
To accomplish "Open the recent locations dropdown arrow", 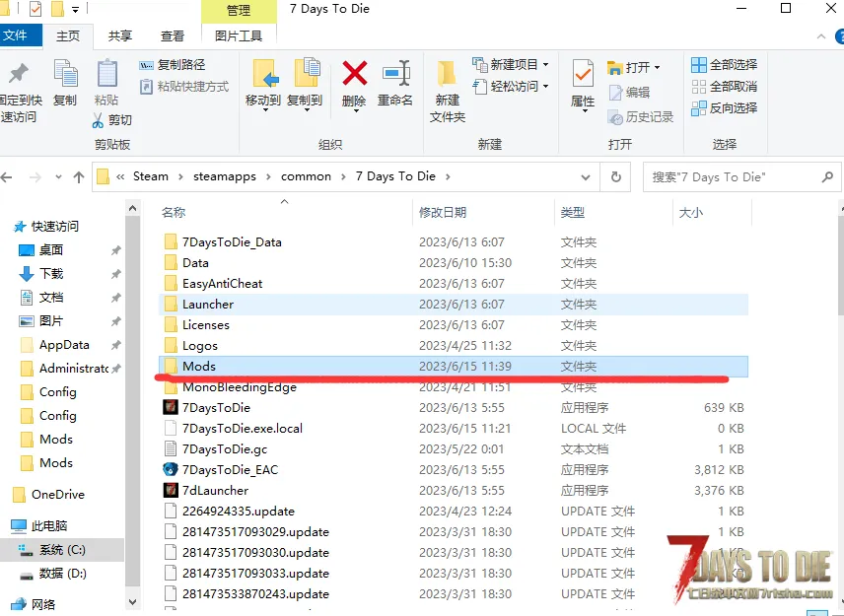I will tap(58, 177).
